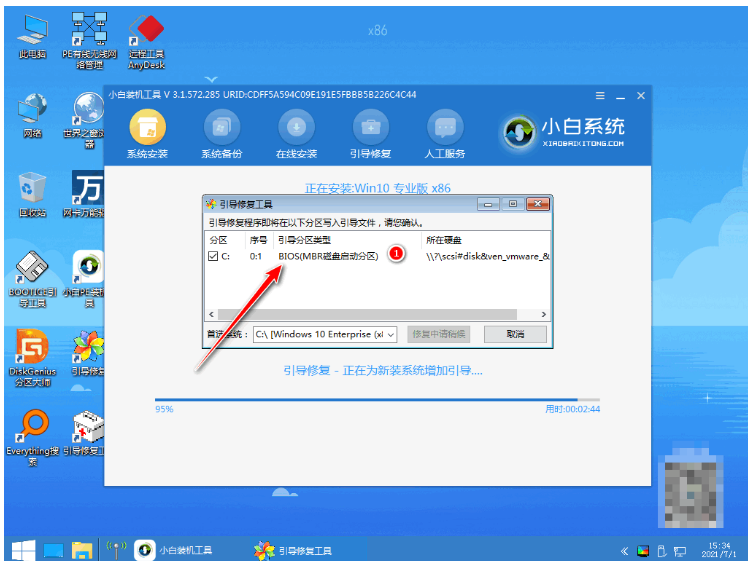
Task: Launch the 小白PE装机工具 desktop shortcut
Action: click(x=89, y=279)
